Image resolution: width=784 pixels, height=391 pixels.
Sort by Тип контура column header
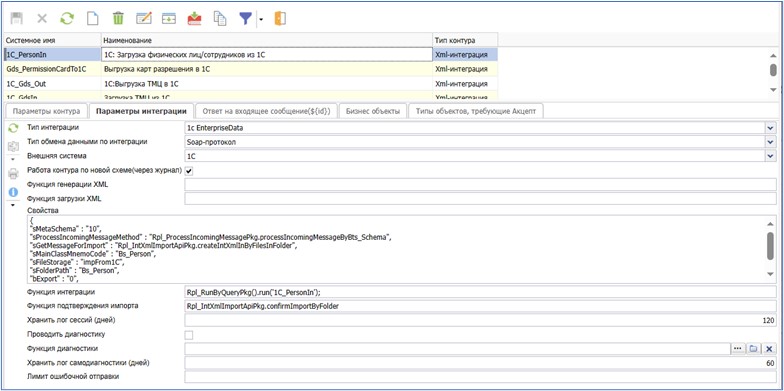coord(465,40)
